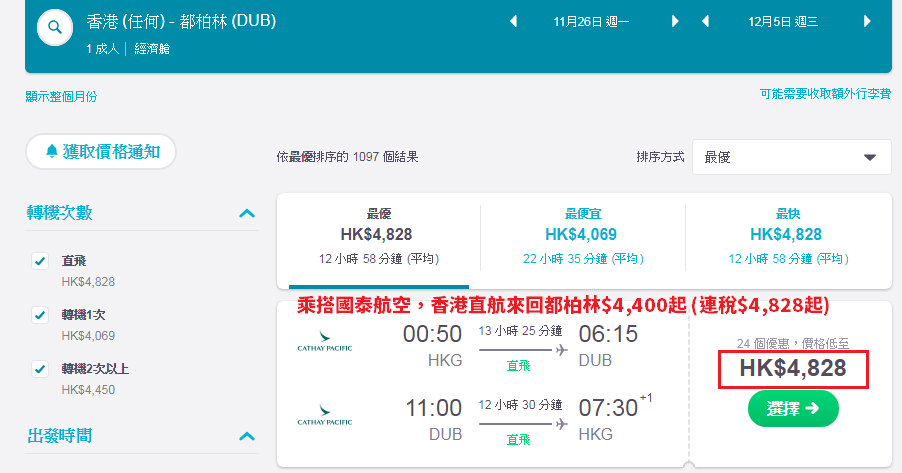
Task: Click the 24 個優惠，價格低至 text
Action: tap(793, 344)
